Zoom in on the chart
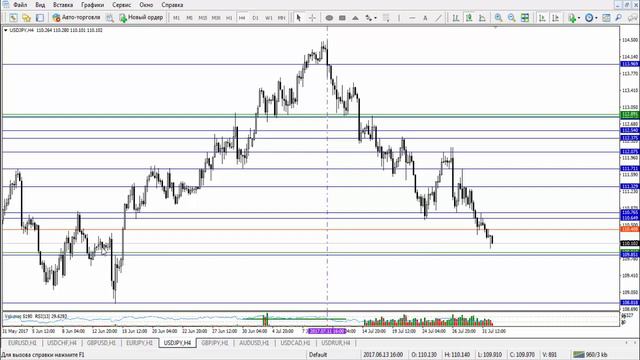 [498, 18]
